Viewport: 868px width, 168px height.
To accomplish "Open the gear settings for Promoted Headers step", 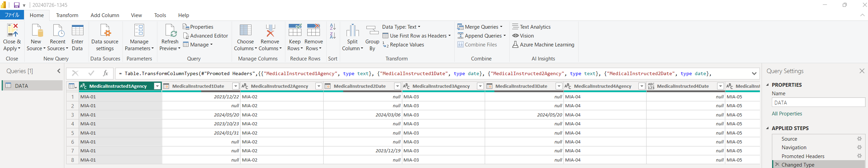I will click(859, 156).
